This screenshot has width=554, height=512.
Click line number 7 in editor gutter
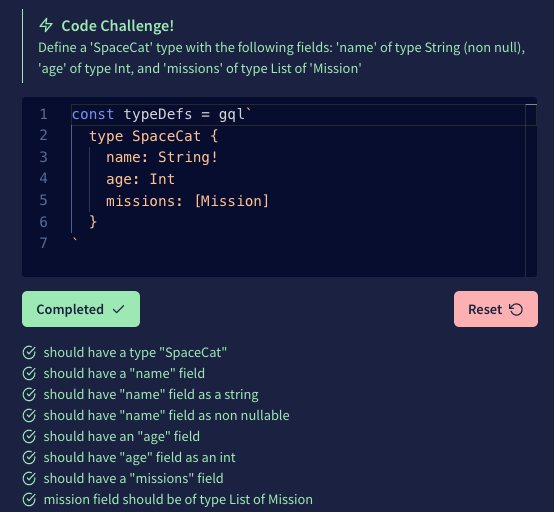click(x=43, y=243)
